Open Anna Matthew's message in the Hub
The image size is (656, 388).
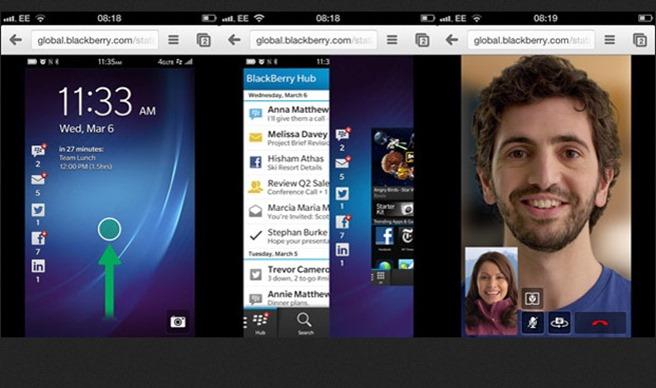point(286,113)
